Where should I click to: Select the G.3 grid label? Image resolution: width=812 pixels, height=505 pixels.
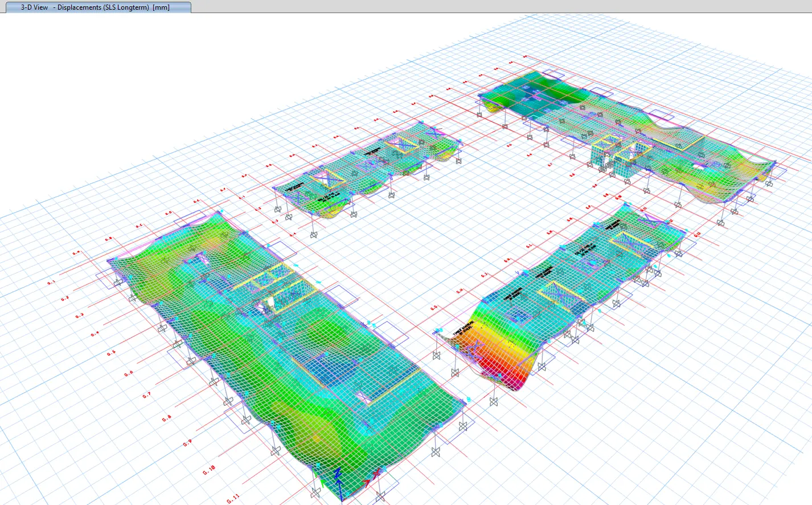(x=79, y=315)
